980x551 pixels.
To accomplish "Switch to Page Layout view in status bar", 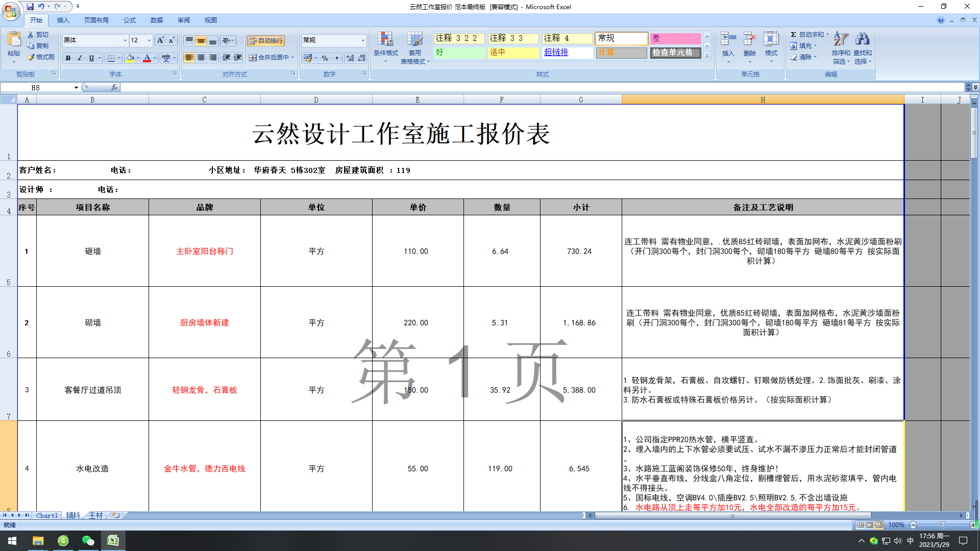I will [870, 525].
